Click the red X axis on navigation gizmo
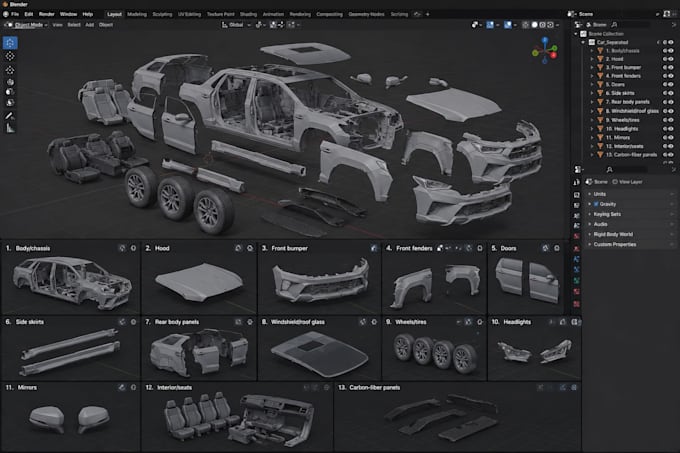The image size is (680, 453). click(554, 55)
